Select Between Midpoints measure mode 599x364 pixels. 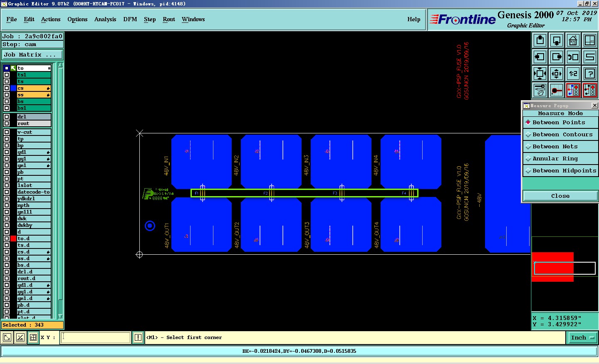click(560, 171)
